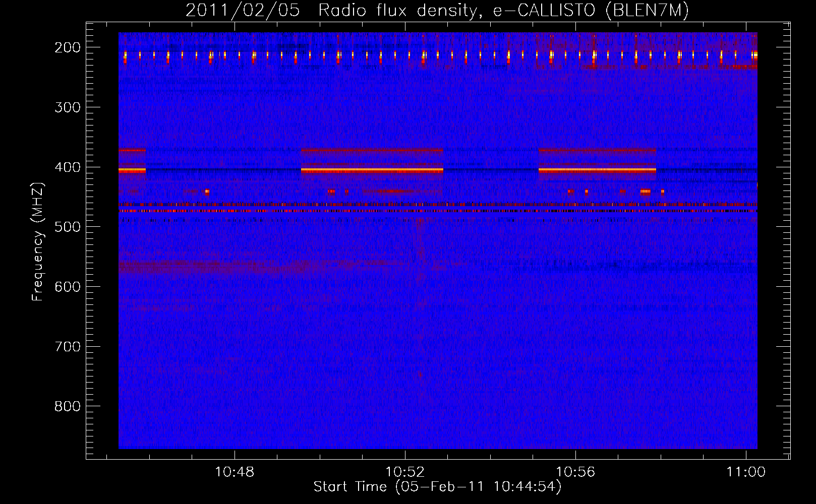The width and height of the screenshot is (816, 504).
Task: Click the 10:52 time tick label
Action: pyautogui.click(x=405, y=472)
